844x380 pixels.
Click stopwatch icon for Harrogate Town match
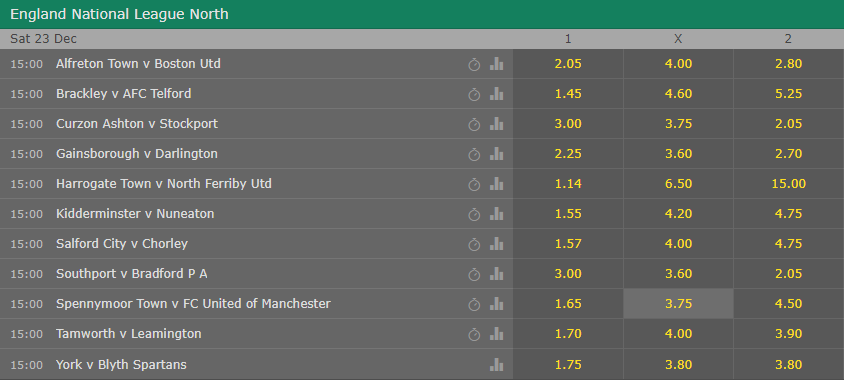[474, 185]
